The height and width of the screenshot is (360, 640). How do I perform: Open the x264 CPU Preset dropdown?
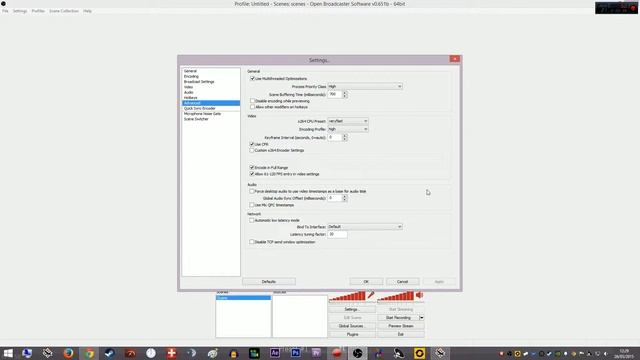pos(348,121)
